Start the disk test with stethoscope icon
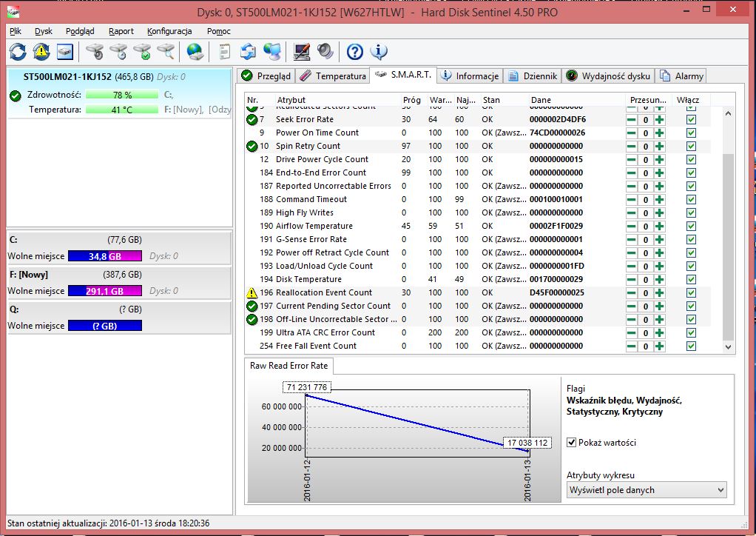This screenshot has height=536, width=756. coord(95,52)
